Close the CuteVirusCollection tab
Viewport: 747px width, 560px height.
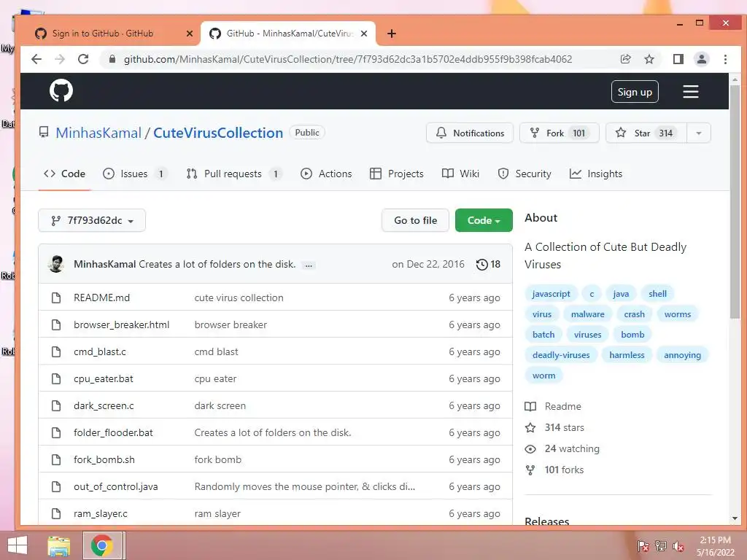tap(364, 34)
